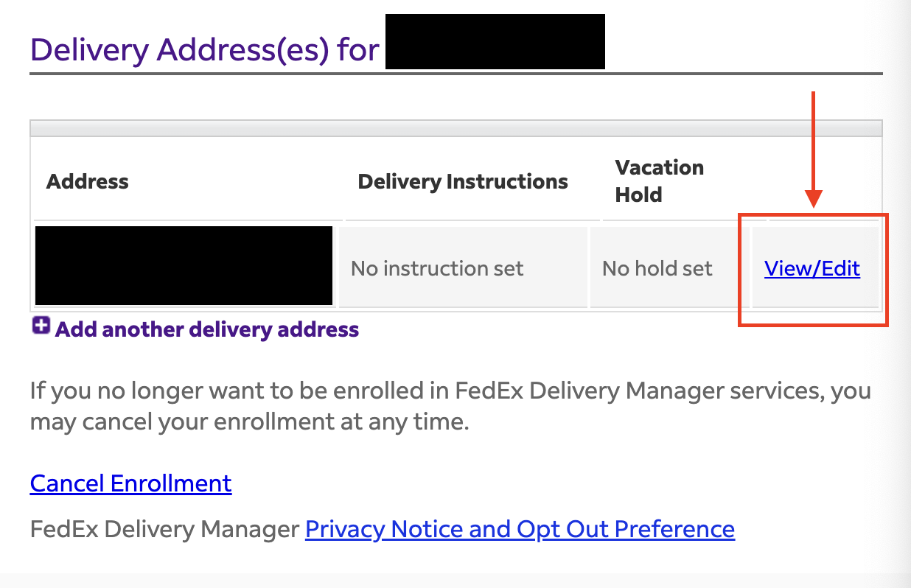Click the purple plus icon
911x588 pixels.
point(41,326)
